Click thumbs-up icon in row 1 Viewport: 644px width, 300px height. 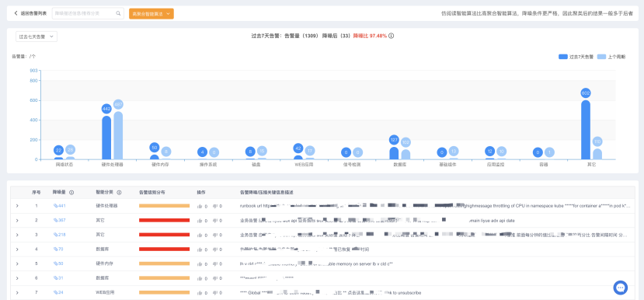(200, 206)
